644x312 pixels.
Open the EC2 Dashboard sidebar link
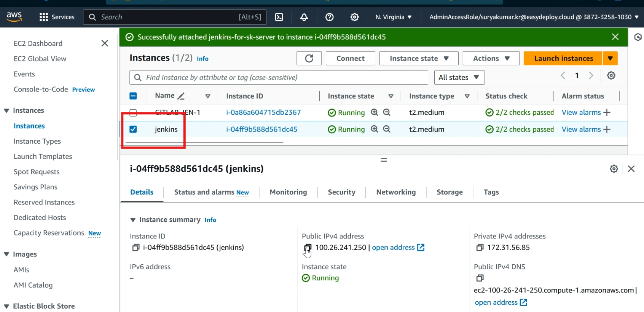point(38,43)
